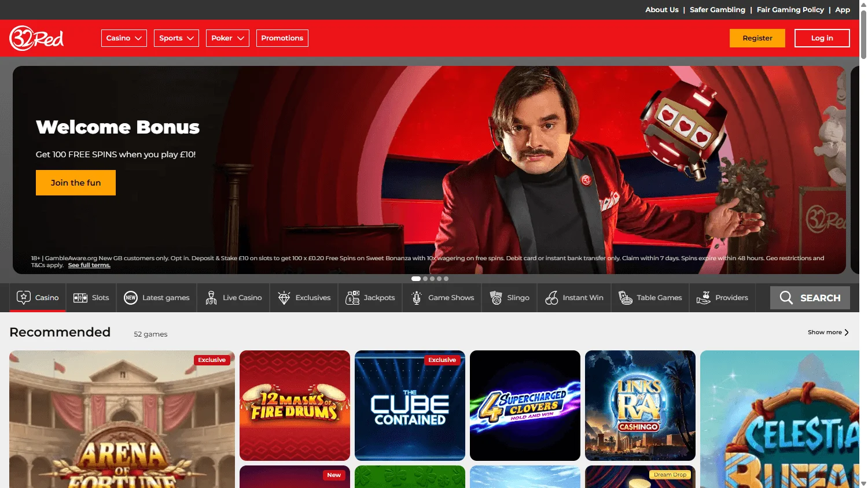The image size is (868, 488).
Task: Select the Slingo icon
Action: pos(496,298)
